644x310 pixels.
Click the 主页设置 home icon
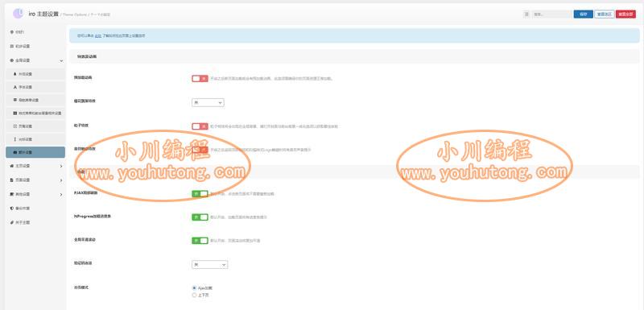click(12, 166)
